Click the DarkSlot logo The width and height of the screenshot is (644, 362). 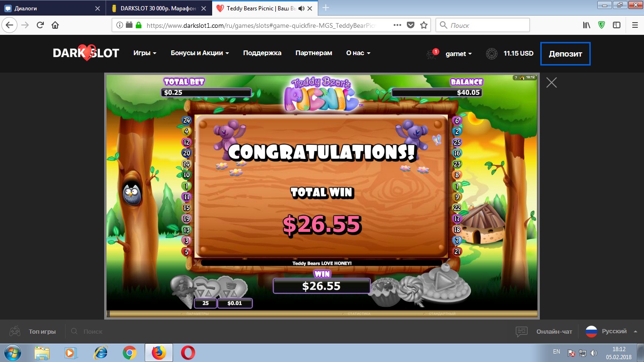point(86,53)
